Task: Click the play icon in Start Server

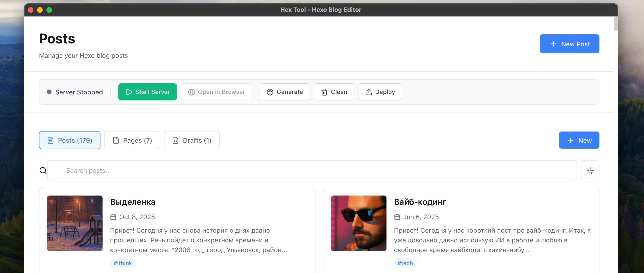Action: tap(129, 92)
